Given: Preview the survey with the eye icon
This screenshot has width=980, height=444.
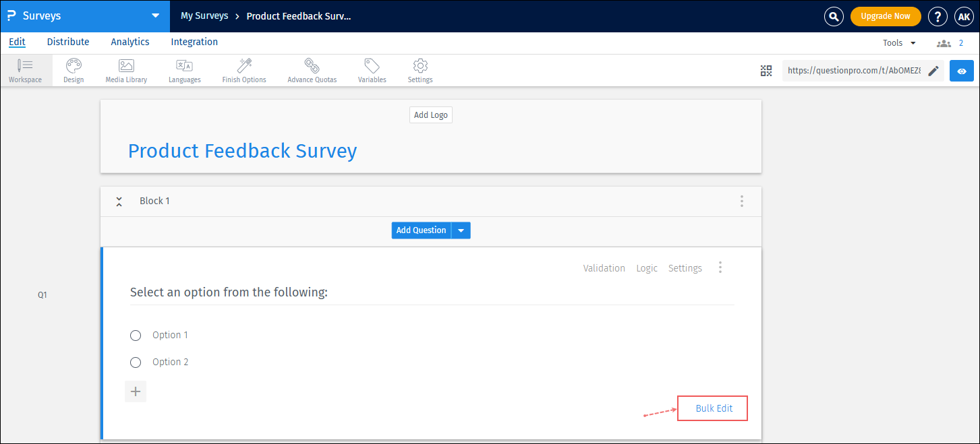Looking at the screenshot, I should pyautogui.click(x=961, y=70).
